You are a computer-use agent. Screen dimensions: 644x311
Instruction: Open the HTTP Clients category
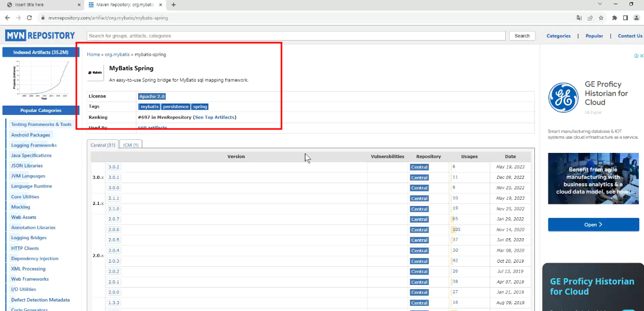(x=25, y=248)
